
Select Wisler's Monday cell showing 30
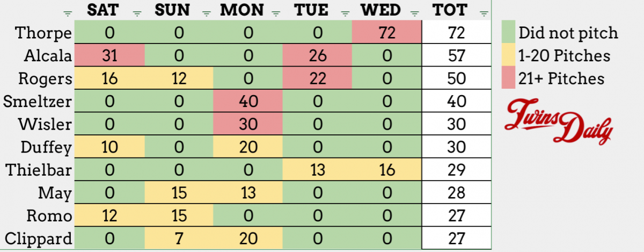pos(247,124)
